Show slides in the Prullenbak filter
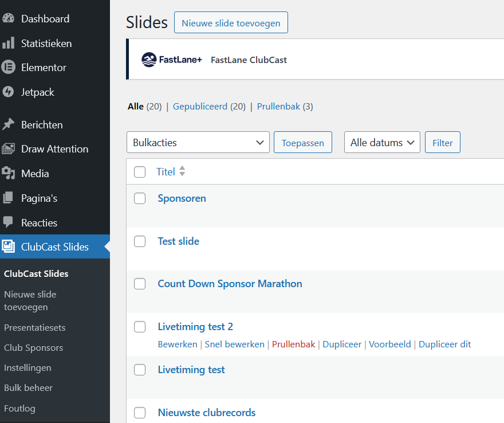 [x=278, y=107]
